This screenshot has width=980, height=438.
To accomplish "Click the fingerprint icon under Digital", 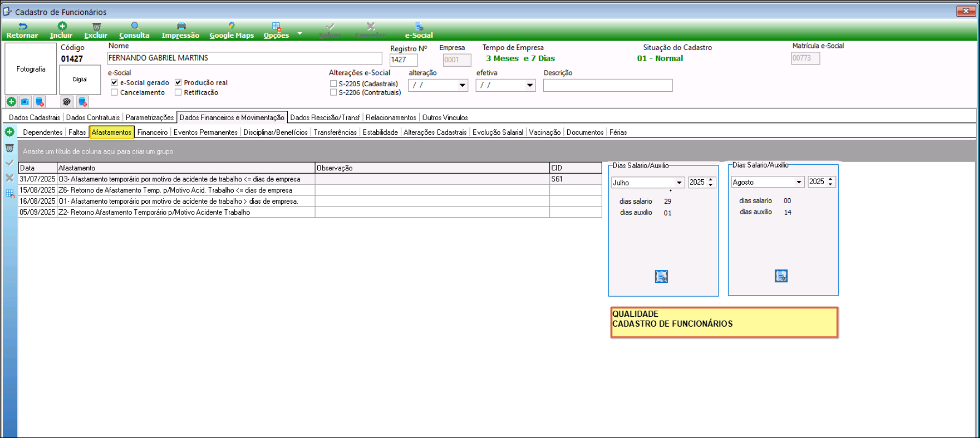I will coord(67,102).
